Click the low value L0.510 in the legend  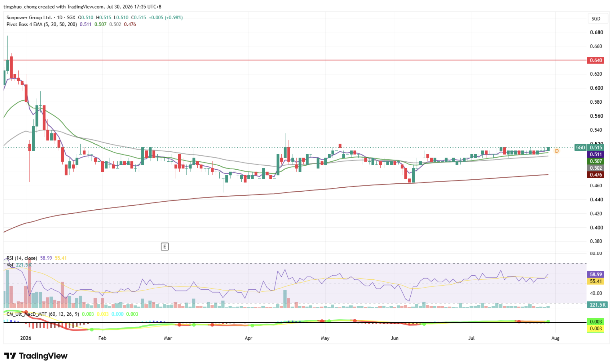(121, 17)
